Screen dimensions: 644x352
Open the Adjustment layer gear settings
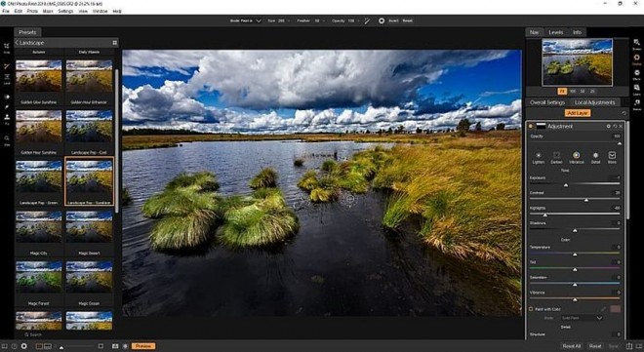[608, 127]
